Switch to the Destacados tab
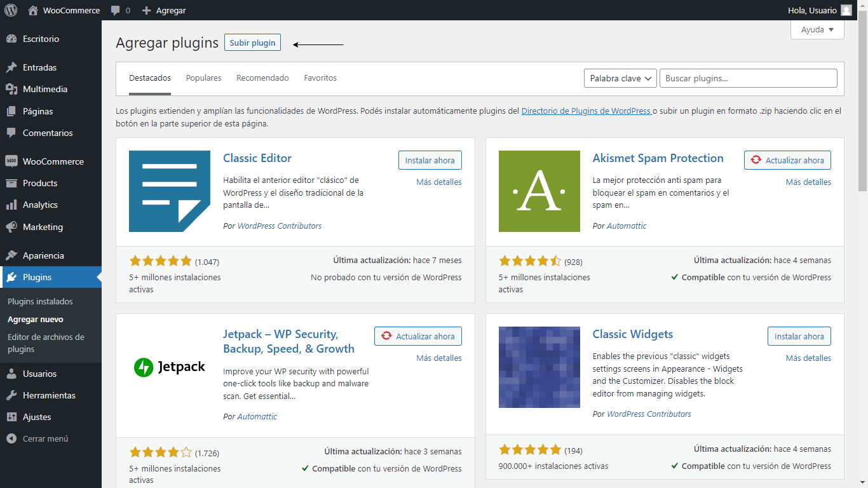 point(150,78)
